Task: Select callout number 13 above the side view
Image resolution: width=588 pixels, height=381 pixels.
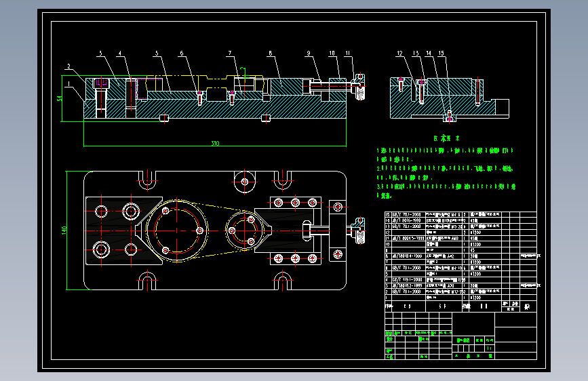Action: (416, 54)
